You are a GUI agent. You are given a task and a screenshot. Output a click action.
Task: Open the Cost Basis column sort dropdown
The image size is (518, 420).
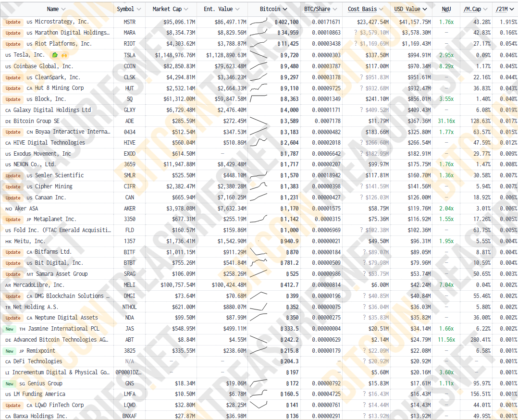pos(381,9)
